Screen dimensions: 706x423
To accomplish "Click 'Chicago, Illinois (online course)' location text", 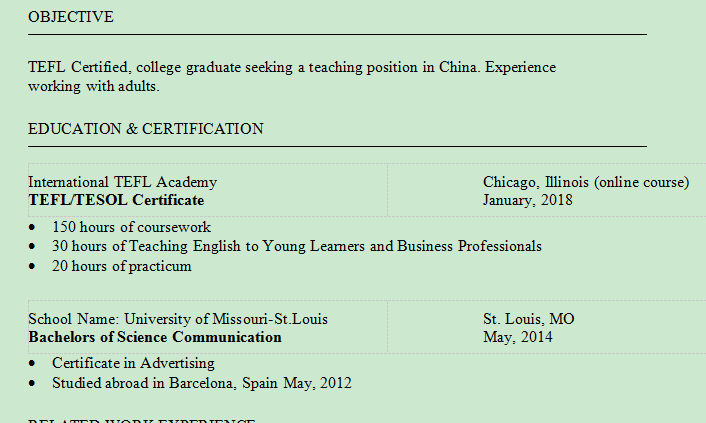I will pyautogui.click(x=586, y=182).
